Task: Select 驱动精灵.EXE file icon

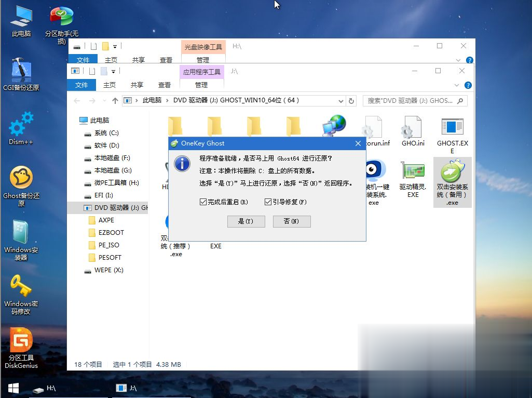Action: pyautogui.click(x=413, y=179)
